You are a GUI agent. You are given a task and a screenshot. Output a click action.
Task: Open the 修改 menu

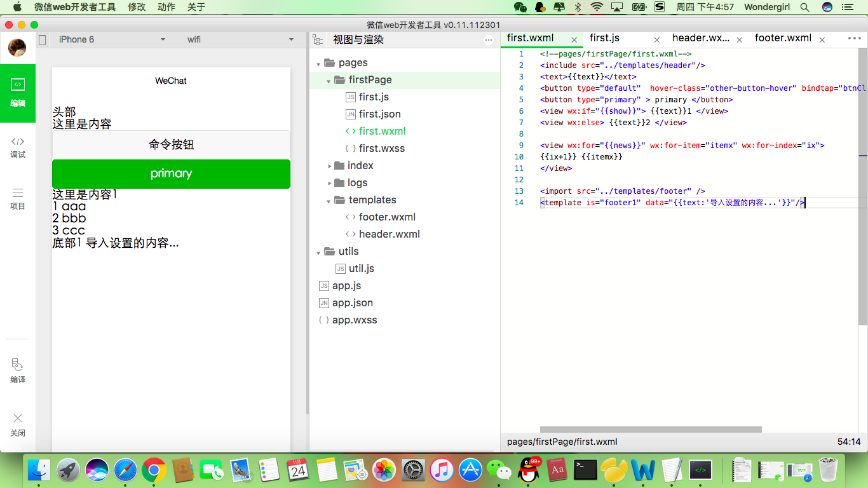[137, 7]
